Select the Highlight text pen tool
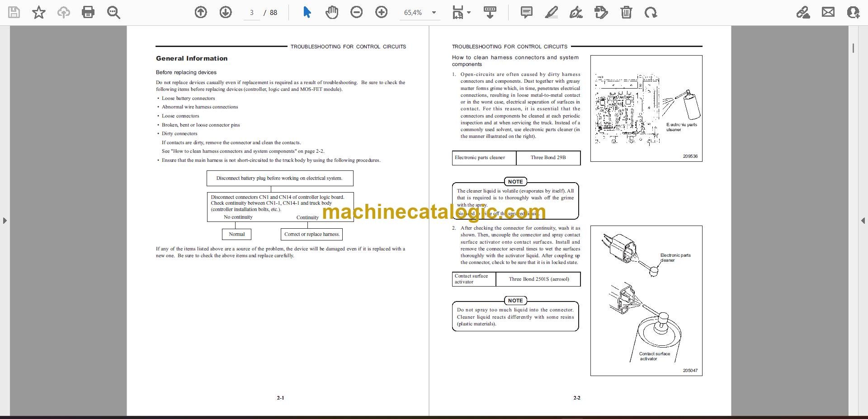The width and height of the screenshot is (868, 419). (x=552, y=12)
